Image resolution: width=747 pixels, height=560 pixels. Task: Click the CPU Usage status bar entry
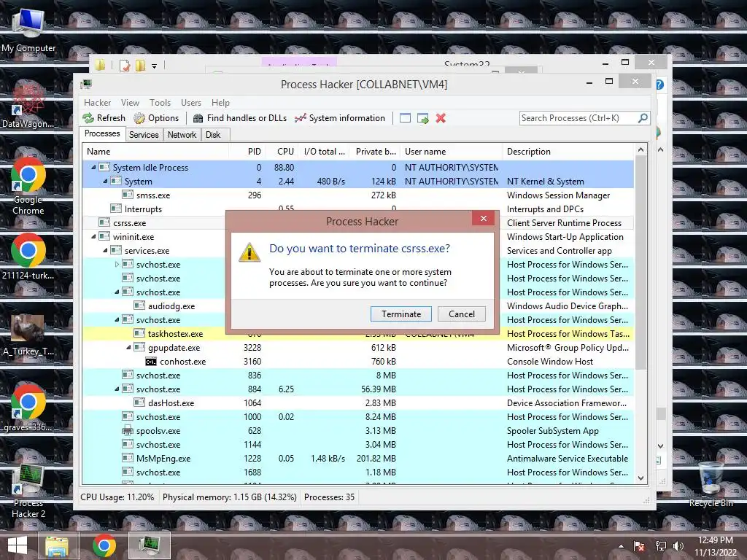pyautogui.click(x=117, y=497)
